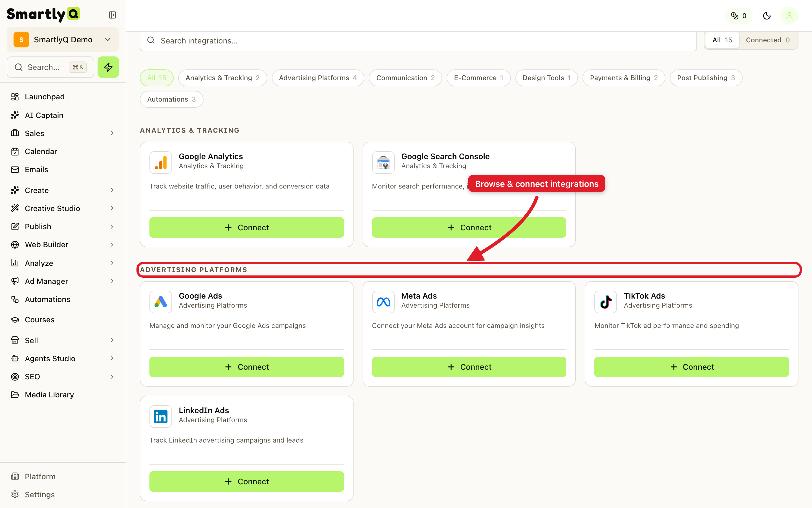Screen dimensions: 812x508
Task: Filter by Automations category chip
Action: (x=171, y=99)
